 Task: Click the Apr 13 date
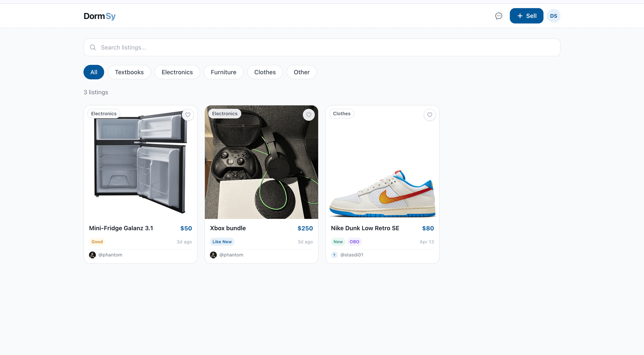[427, 242]
